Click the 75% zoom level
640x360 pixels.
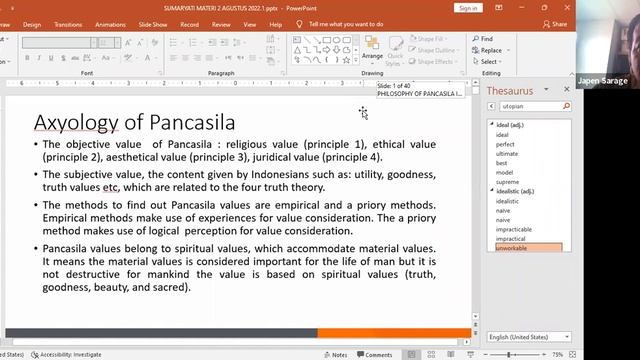557,355
